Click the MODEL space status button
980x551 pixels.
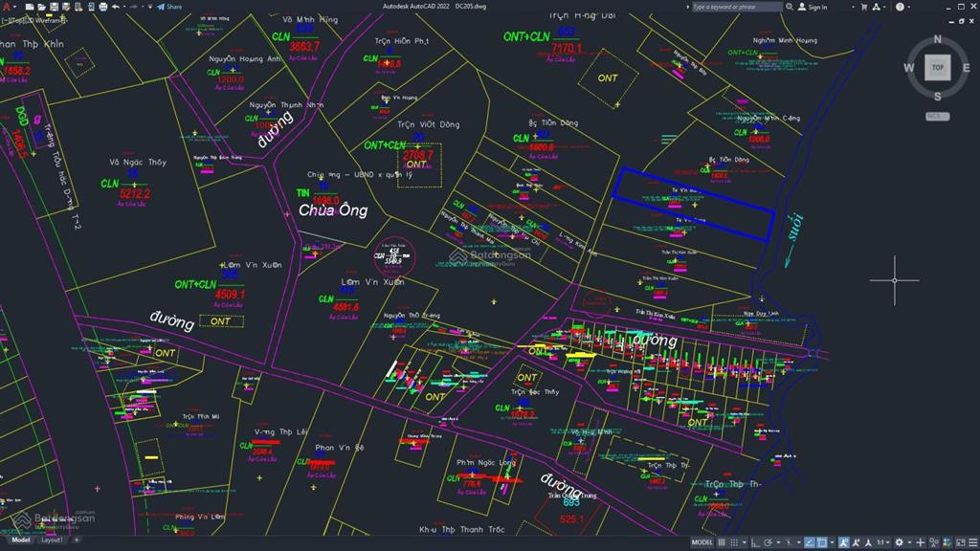[702, 542]
